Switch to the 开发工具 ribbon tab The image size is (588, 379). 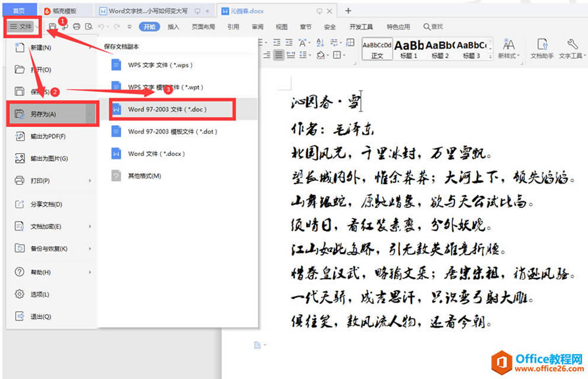click(361, 26)
